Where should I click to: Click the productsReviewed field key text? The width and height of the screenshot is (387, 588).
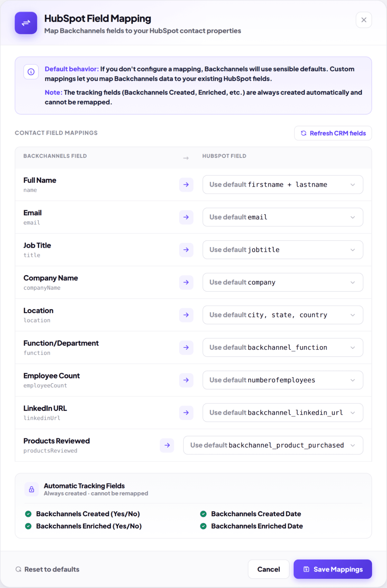(50, 451)
